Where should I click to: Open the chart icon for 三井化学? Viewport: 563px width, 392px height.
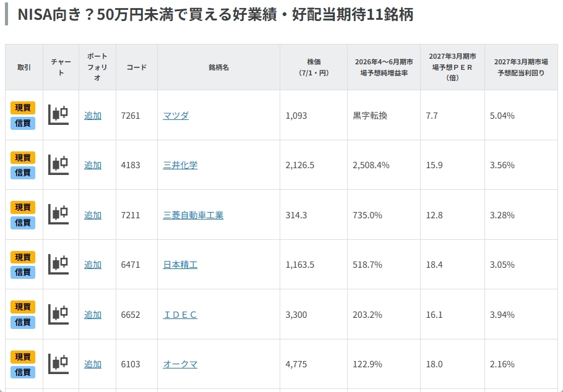point(59,164)
